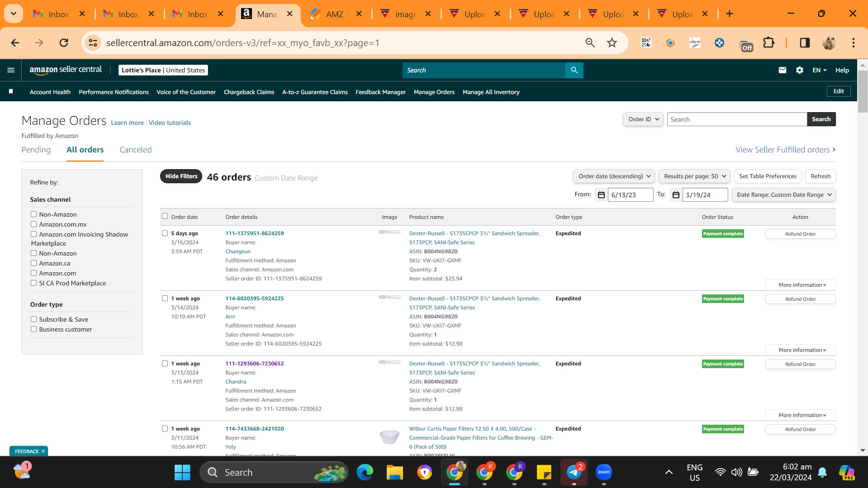Viewport: 868px width, 488px height.
Task: Expand More information for order 111-1375951-8624259
Action: click(800, 285)
